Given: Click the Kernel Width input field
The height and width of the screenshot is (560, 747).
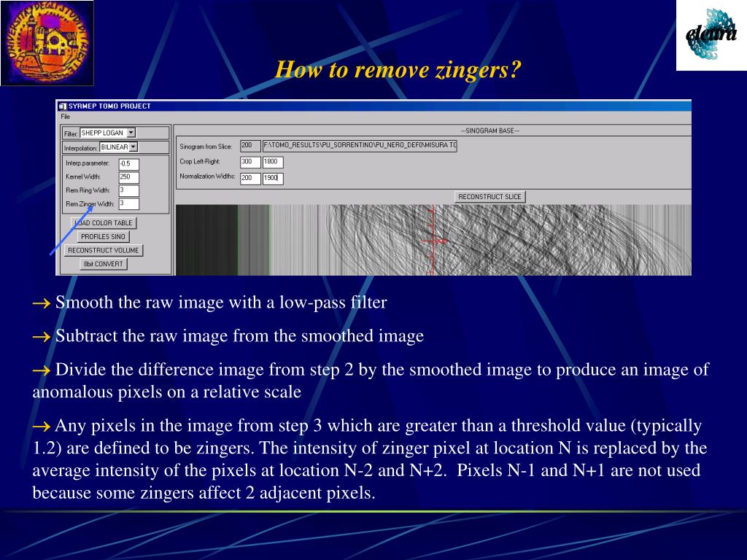Looking at the screenshot, I should (x=128, y=177).
